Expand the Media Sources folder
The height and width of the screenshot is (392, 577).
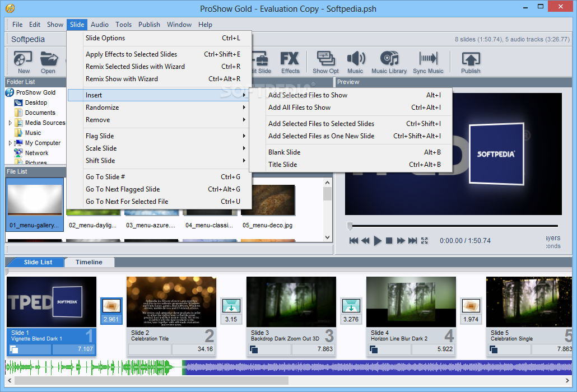pyautogui.click(x=10, y=123)
